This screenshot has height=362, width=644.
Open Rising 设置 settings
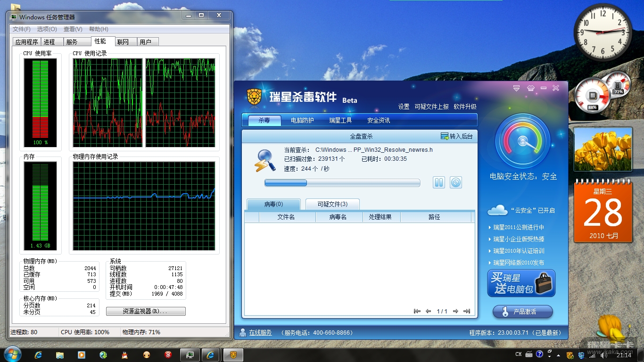coord(404,107)
